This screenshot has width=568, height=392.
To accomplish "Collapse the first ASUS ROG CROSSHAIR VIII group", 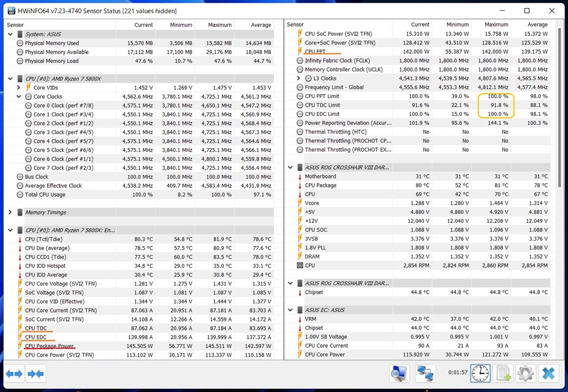I will [x=290, y=167].
